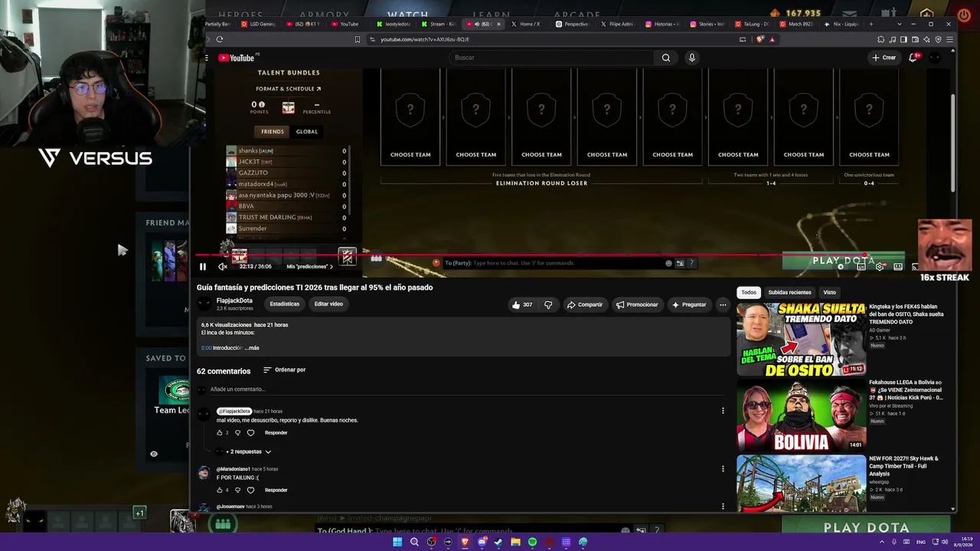Open the YouTube guide hamburger menu
The width and height of the screenshot is (980, 551).
point(206,57)
